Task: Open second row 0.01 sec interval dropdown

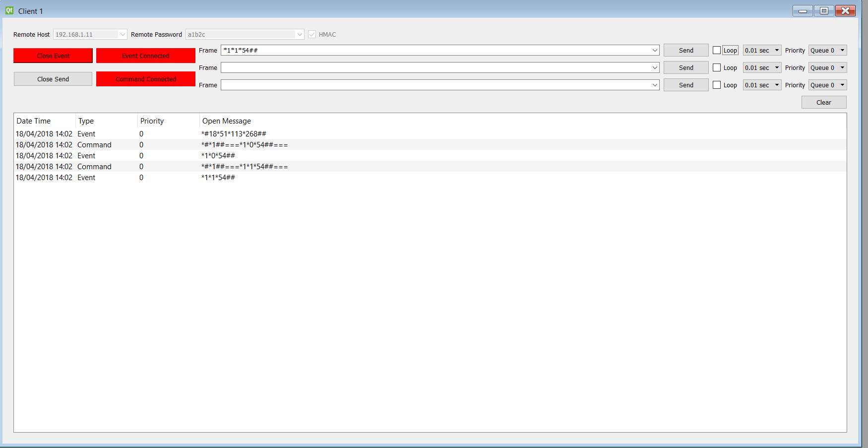Action: pos(762,67)
